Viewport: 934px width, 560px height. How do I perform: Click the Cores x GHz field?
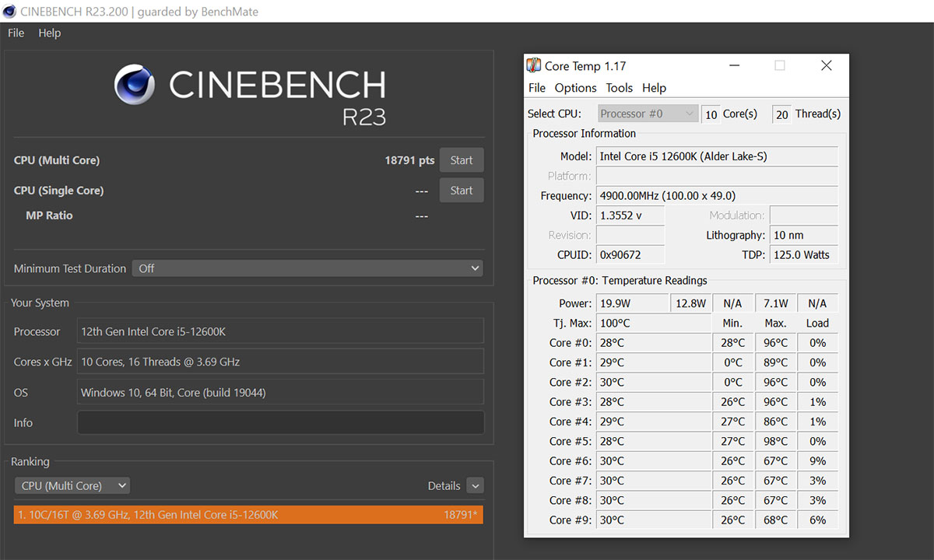tap(280, 362)
